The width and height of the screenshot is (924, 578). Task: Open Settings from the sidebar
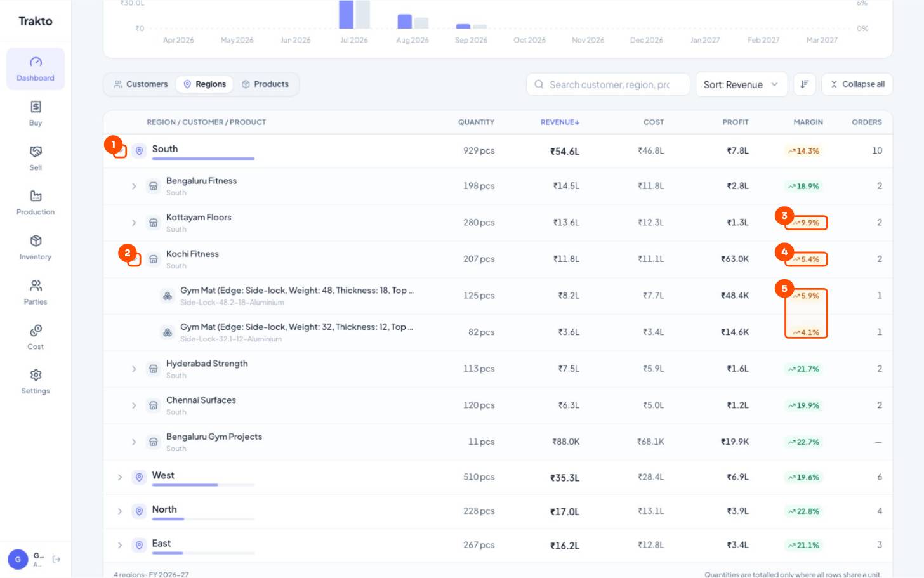pyautogui.click(x=36, y=382)
